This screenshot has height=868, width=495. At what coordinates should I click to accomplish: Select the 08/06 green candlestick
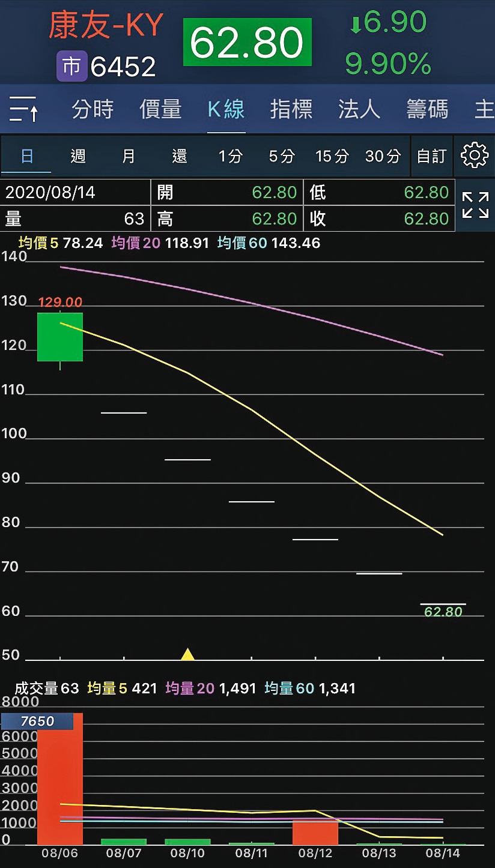[x=60, y=337]
